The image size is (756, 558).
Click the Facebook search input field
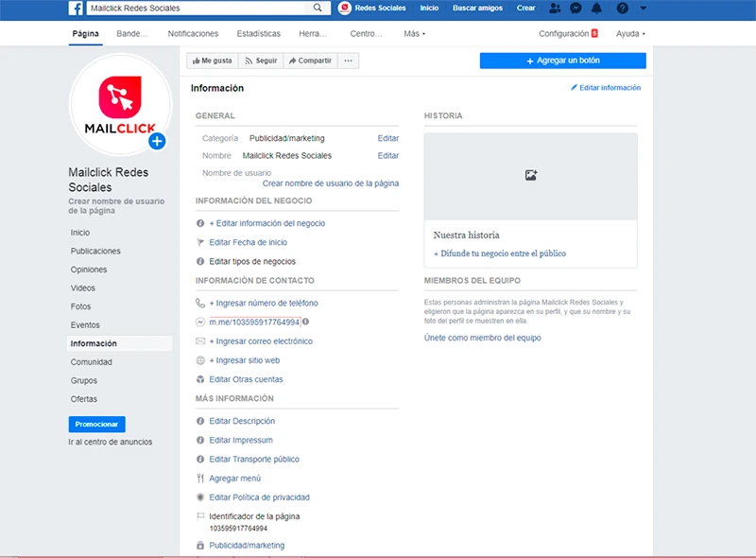coord(198,9)
